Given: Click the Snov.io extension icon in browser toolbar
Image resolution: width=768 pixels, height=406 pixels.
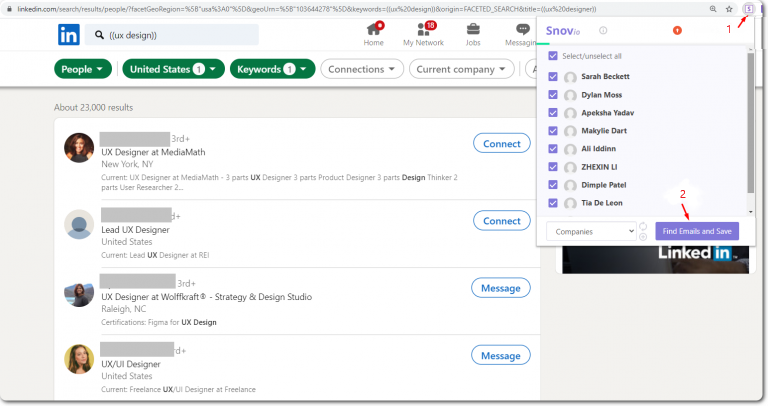Looking at the screenshot, I should [748, 9].
